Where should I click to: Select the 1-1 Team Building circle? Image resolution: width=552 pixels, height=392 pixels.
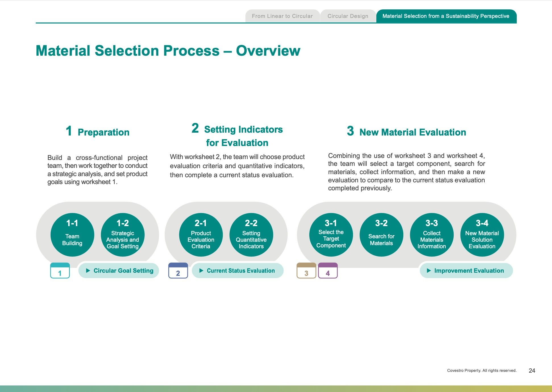click(72, 235)
